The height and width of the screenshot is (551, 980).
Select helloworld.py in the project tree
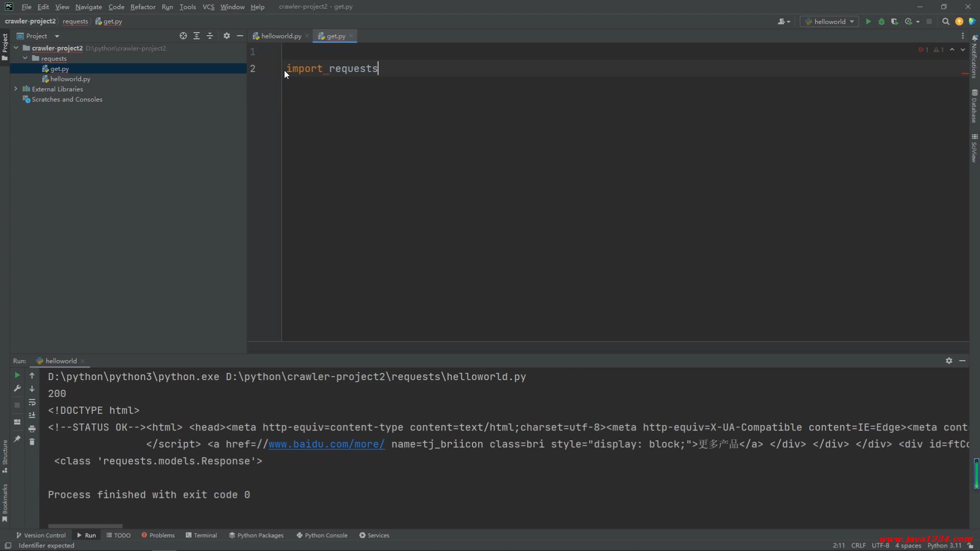[70, 79]
